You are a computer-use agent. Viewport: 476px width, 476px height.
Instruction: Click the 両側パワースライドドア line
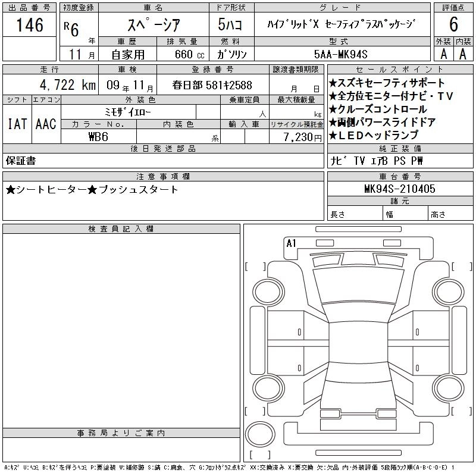tap(382, 123)
